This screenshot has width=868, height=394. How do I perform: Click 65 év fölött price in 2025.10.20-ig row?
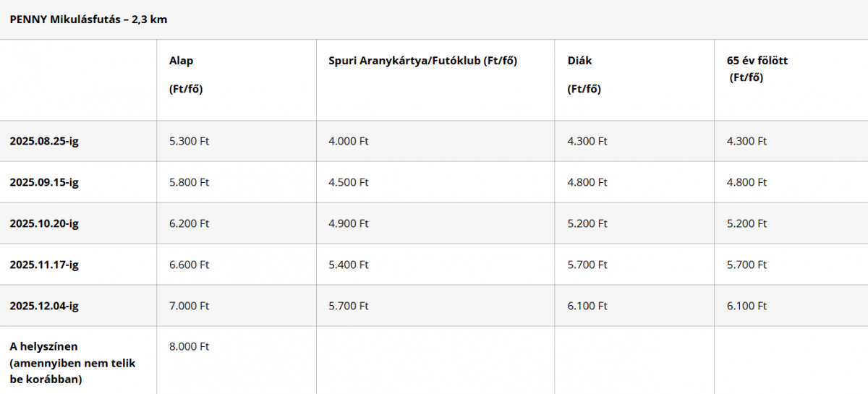[746, 223]
